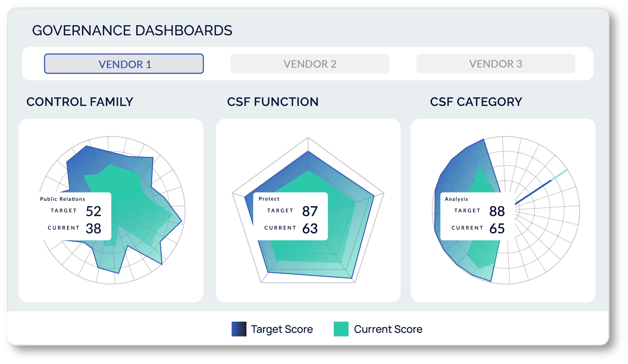
Task: Click the Current Score legend swatch
Action: pyautogui.click(x=341, y=329)
